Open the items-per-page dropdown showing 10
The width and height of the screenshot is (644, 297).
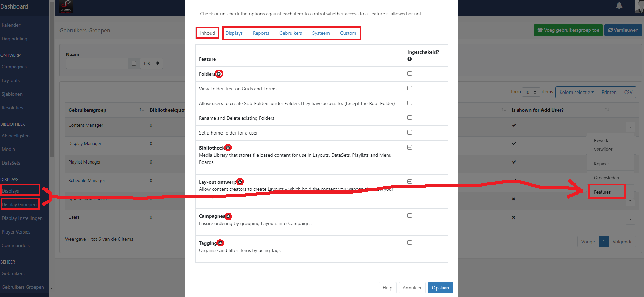click(531, 92)
